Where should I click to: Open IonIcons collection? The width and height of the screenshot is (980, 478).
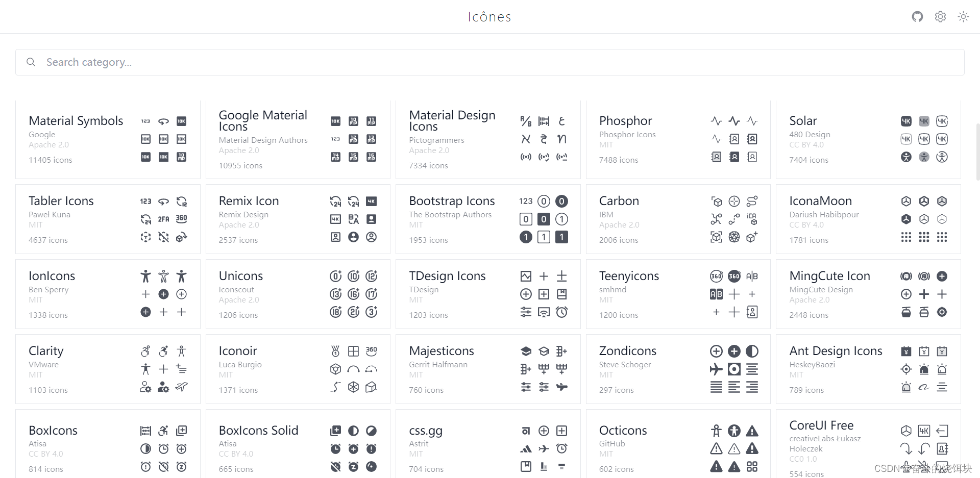[108, 294]
